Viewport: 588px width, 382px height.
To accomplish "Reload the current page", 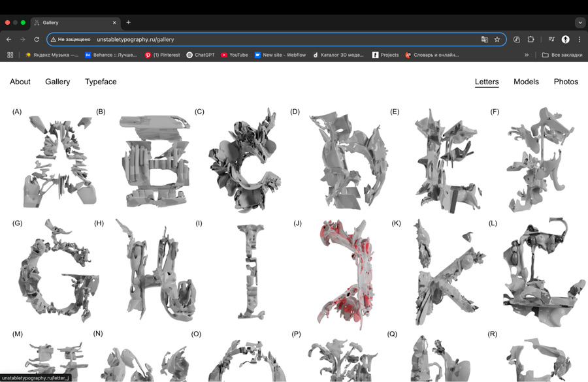I will pos(37,39).
